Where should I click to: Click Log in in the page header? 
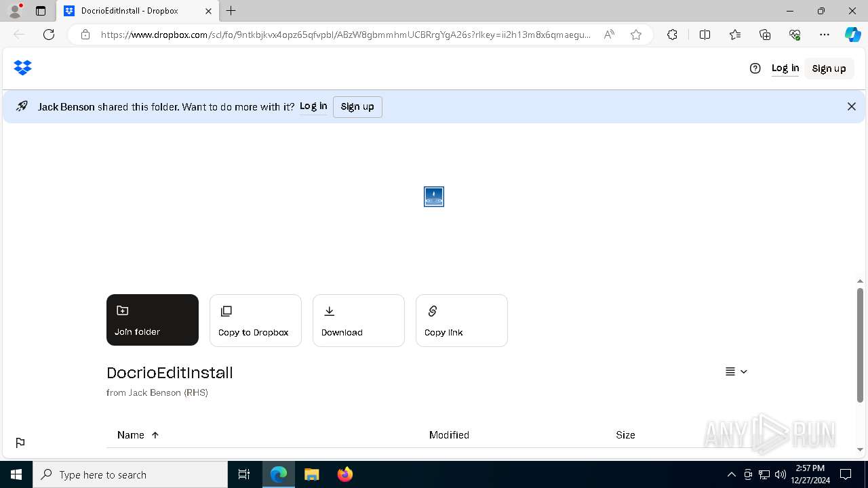785,68
